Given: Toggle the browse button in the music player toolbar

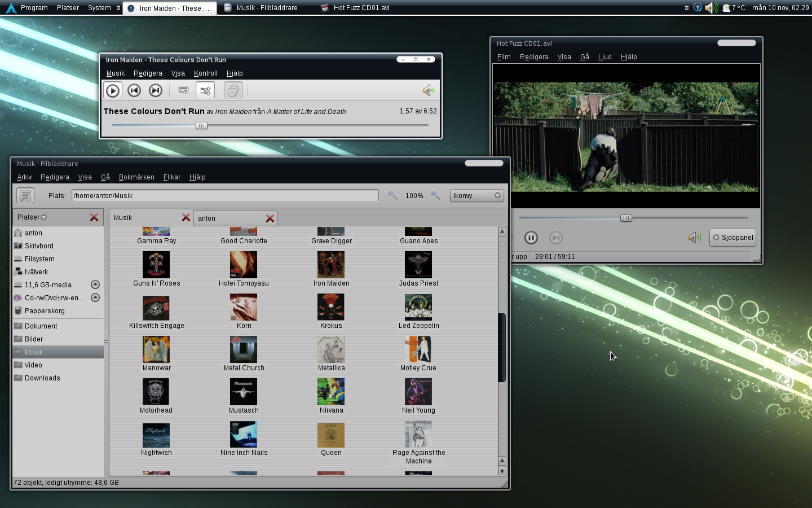Looking at the screenshot, I should point(233,90).
